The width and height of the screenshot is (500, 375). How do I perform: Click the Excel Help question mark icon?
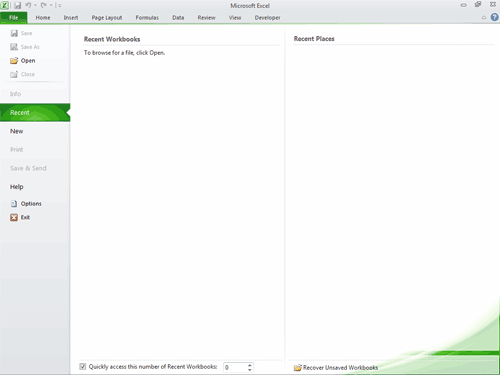point(495,17)
